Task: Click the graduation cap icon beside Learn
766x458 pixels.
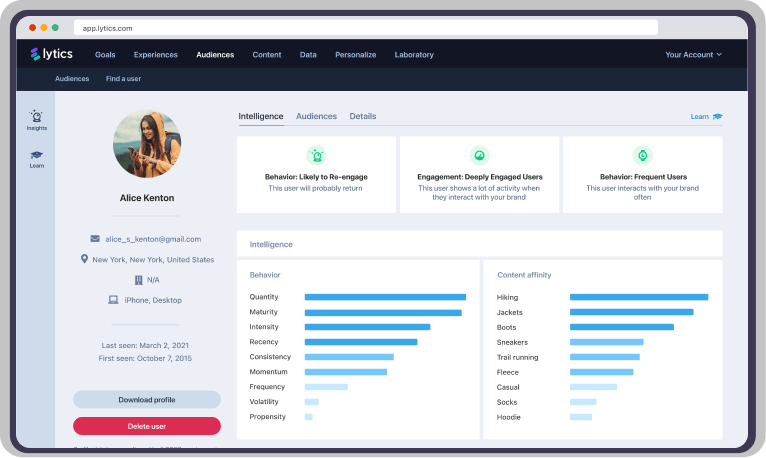Action: 718,117
